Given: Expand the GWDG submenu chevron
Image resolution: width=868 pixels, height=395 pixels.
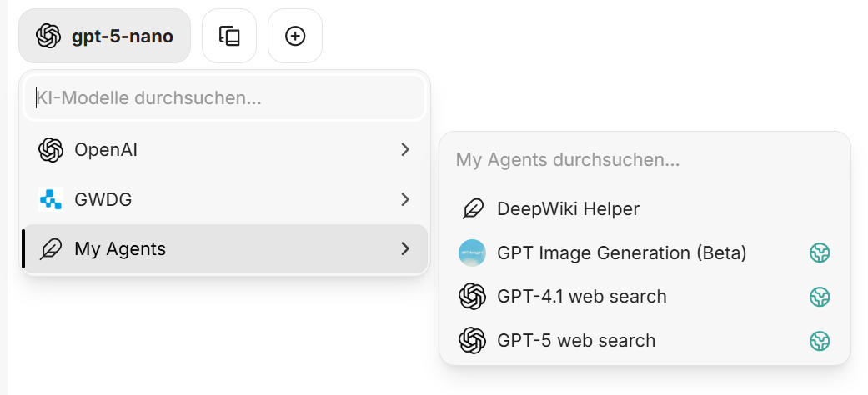Looking at the screenshot, I should pos(405,199).
